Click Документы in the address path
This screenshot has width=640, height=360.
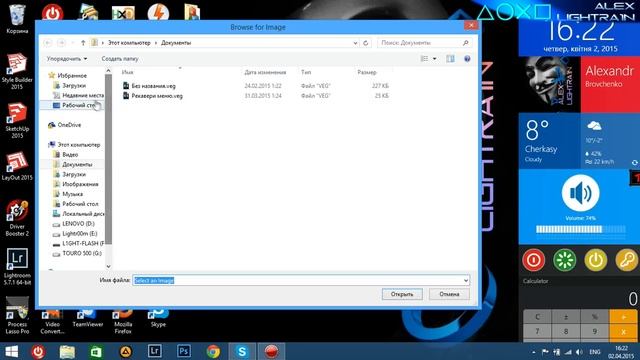coord(176,42)
